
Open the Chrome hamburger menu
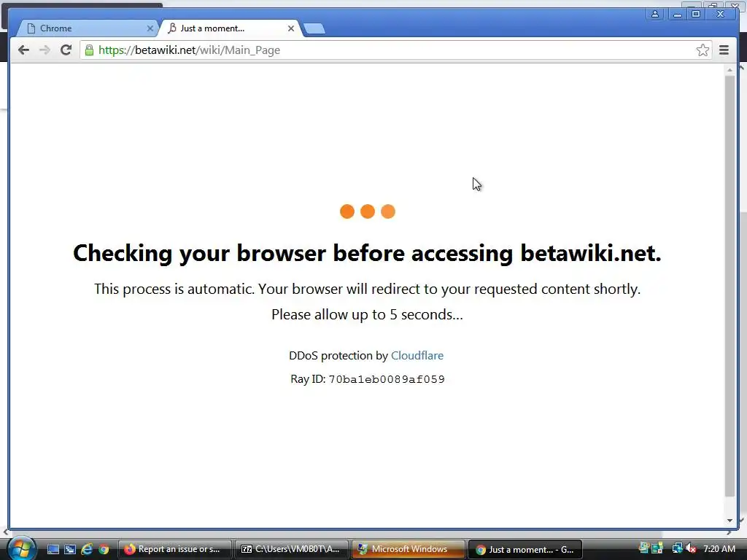(724, 50)
